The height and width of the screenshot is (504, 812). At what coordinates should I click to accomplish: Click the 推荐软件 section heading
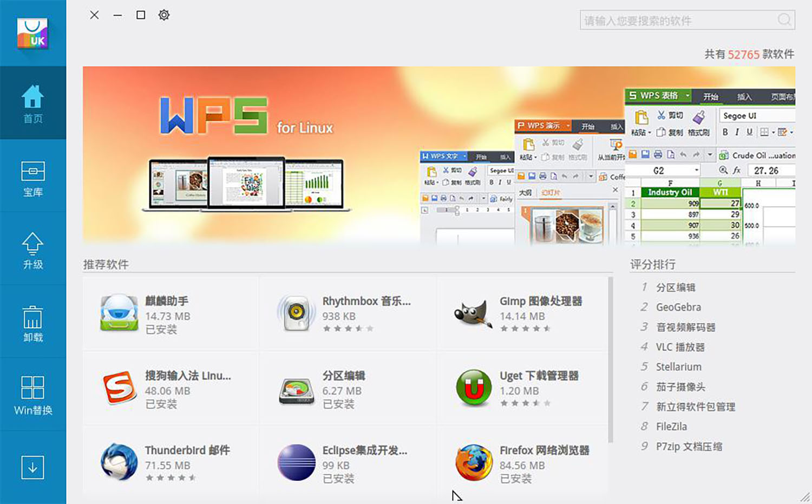coord(106,264)
